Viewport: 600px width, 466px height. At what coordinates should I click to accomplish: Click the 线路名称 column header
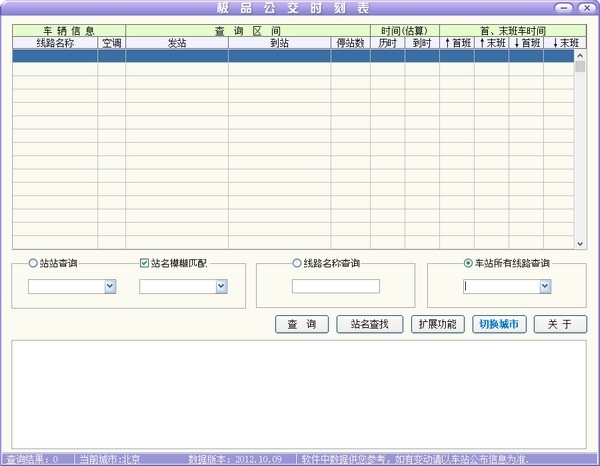pos(55,44)
